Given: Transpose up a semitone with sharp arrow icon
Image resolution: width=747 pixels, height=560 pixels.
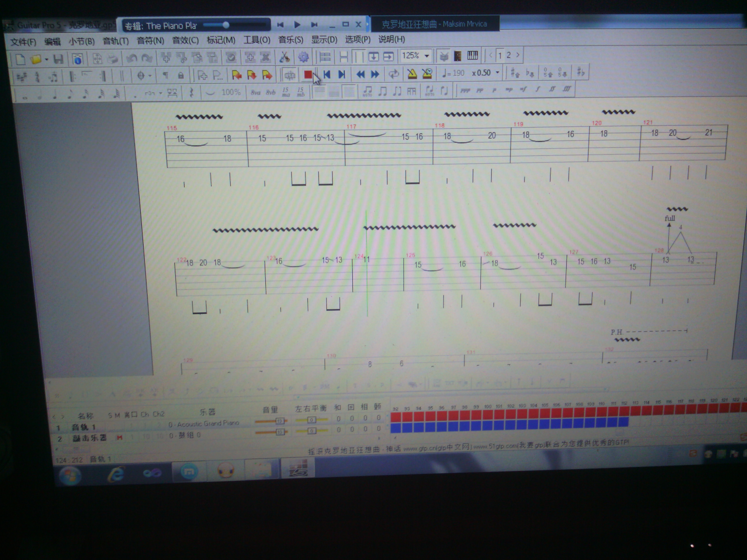Looking at the screenshot, I should [515, 72].
